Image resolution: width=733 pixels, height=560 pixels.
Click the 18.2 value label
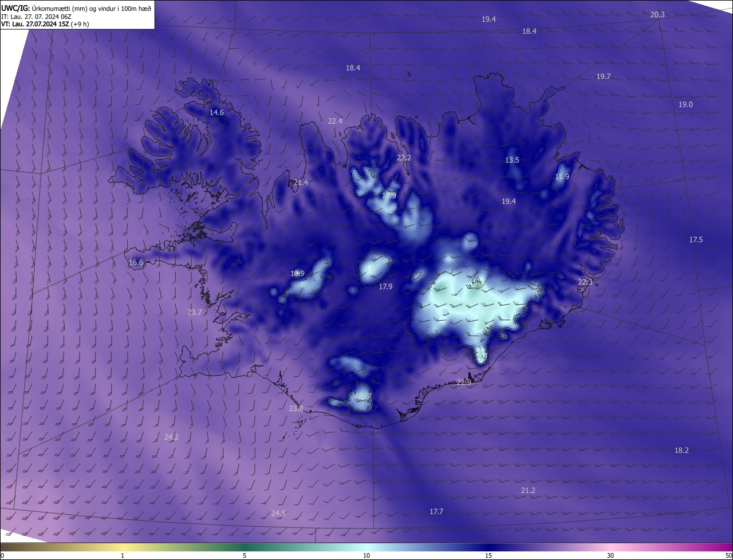681,450
